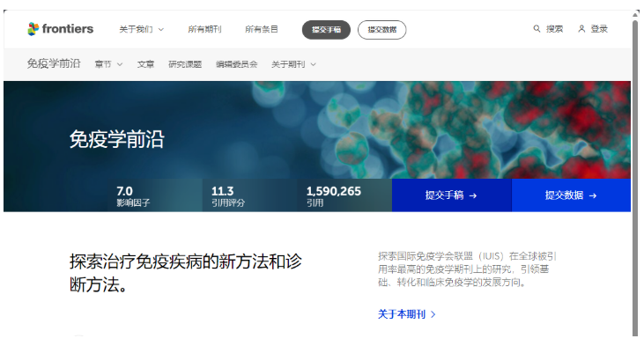This screenshot has height=346, width=644.
Task: Click the outlined 提交数据 button in header
Action: point(382,30)
